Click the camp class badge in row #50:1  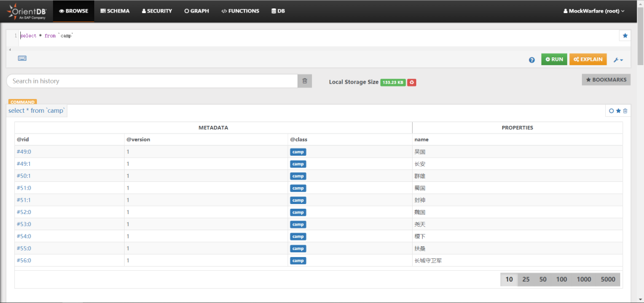coord(298,176)
